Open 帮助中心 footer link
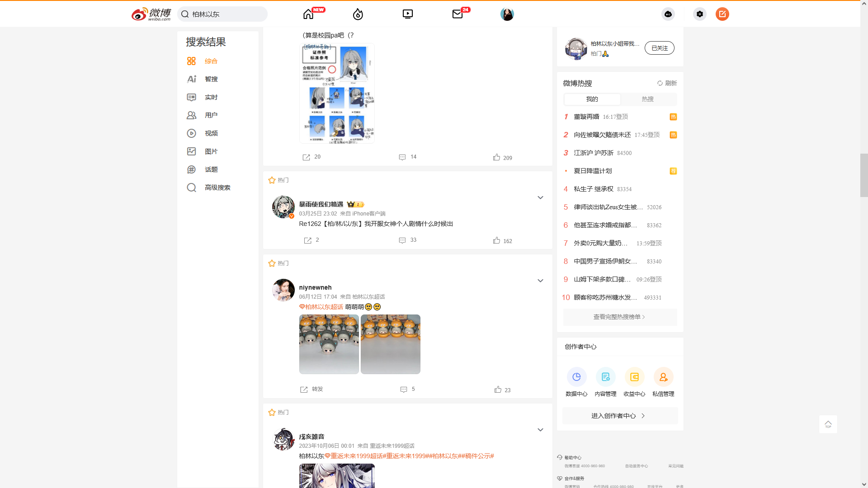Image resolution: width=868 pixels, height=488 pixels. [572, 458]
